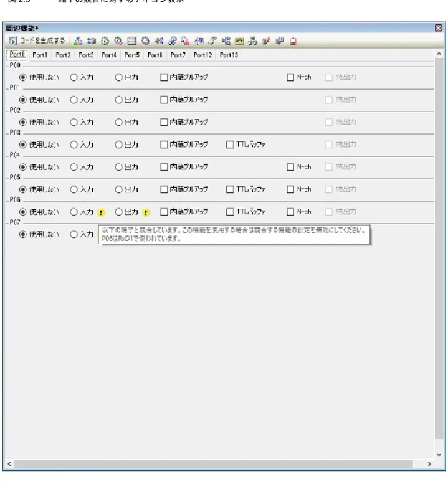Select the Port0 tab

(17, 54)
